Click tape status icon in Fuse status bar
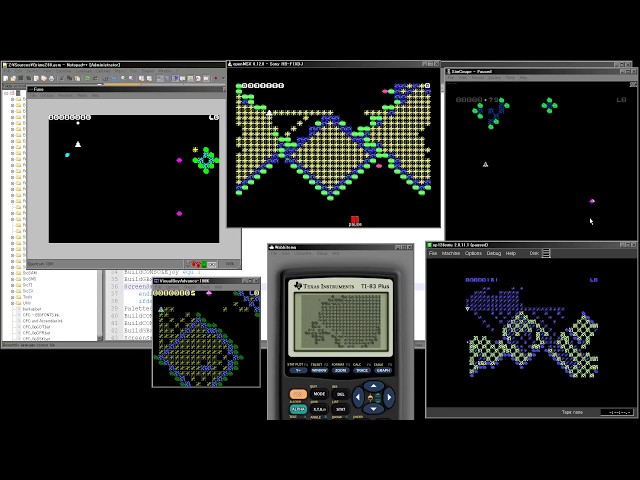 point(212,265)
